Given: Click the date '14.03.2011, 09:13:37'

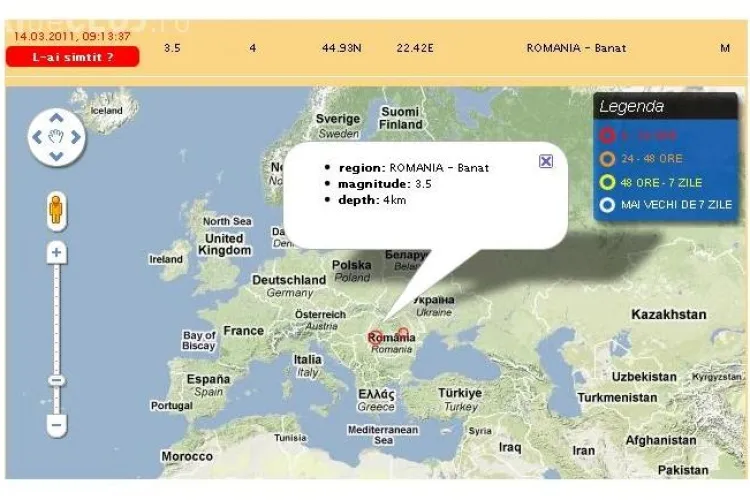Looking at the screenshot, I should [x=72, y=36].
